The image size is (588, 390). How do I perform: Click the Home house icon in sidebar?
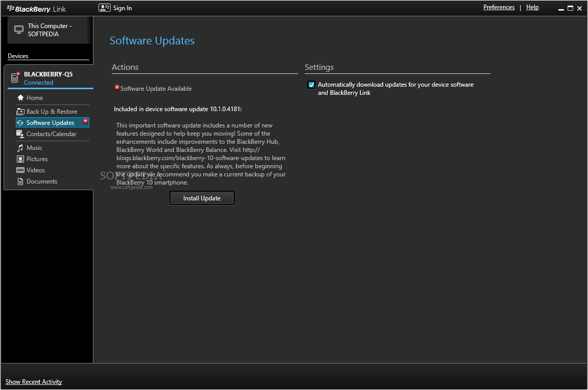pyautogui.click(x=20, y=97)
